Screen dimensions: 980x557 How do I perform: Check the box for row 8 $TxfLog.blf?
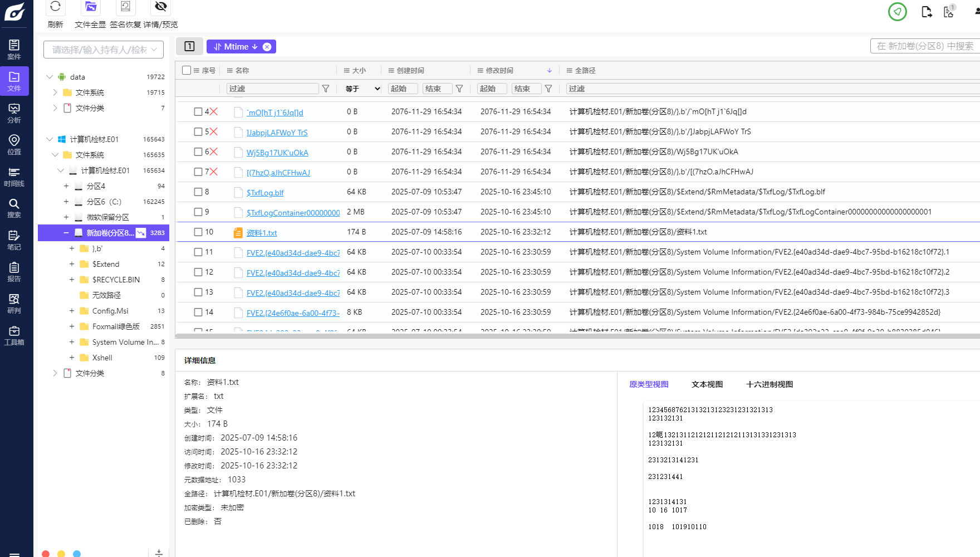click(198, 192)
